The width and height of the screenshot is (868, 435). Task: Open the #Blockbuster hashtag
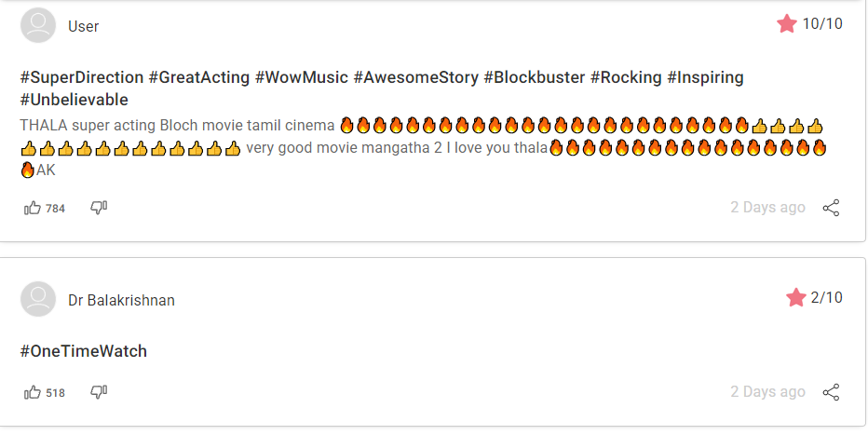click(535, 77)
